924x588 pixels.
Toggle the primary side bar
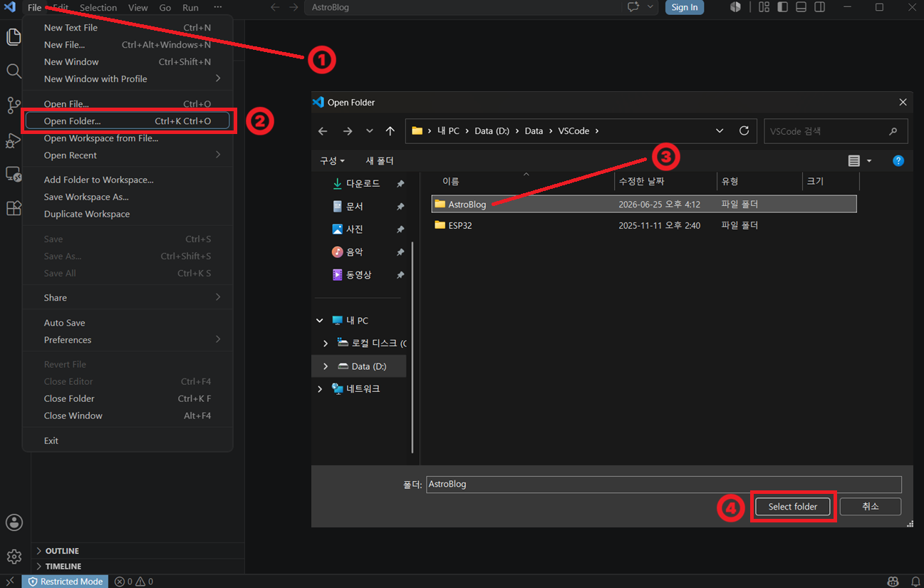[782, 7]
